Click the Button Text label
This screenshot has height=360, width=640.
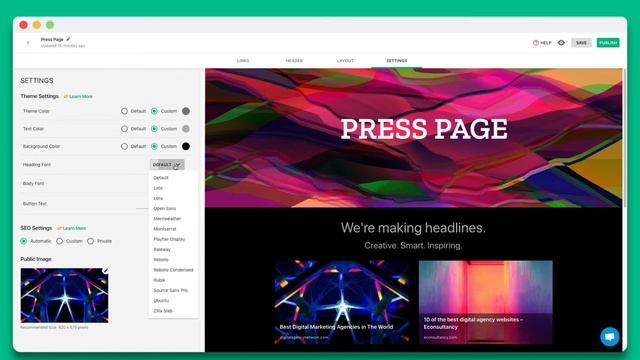click(x=35, y=203)
